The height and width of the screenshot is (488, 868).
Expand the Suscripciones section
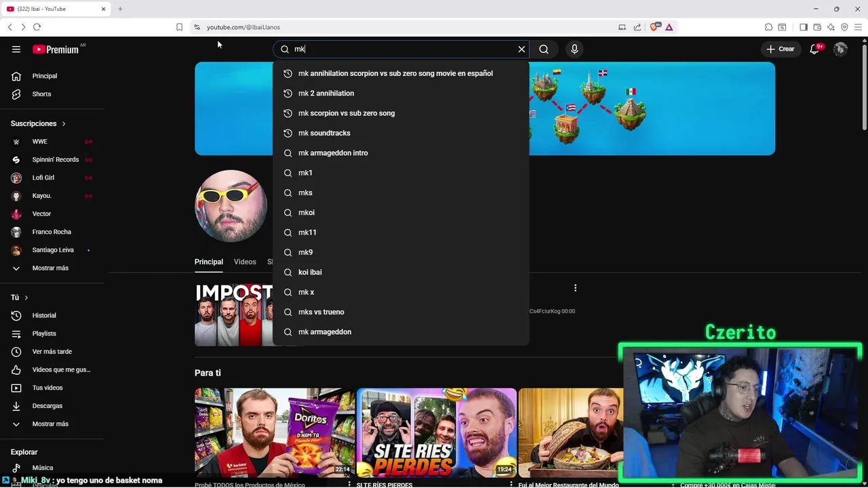click(x=38, y=123)
